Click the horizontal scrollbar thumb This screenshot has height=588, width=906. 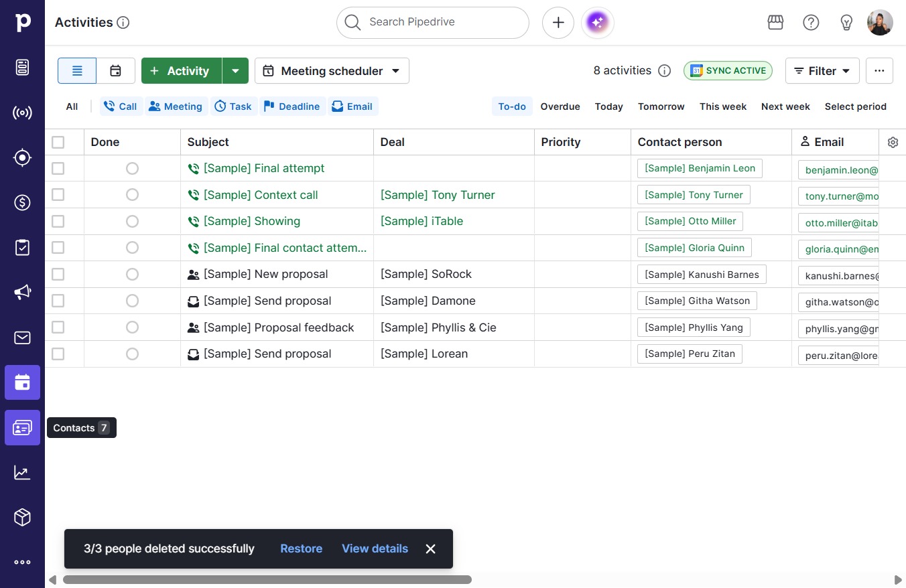[x=267, y=579]
